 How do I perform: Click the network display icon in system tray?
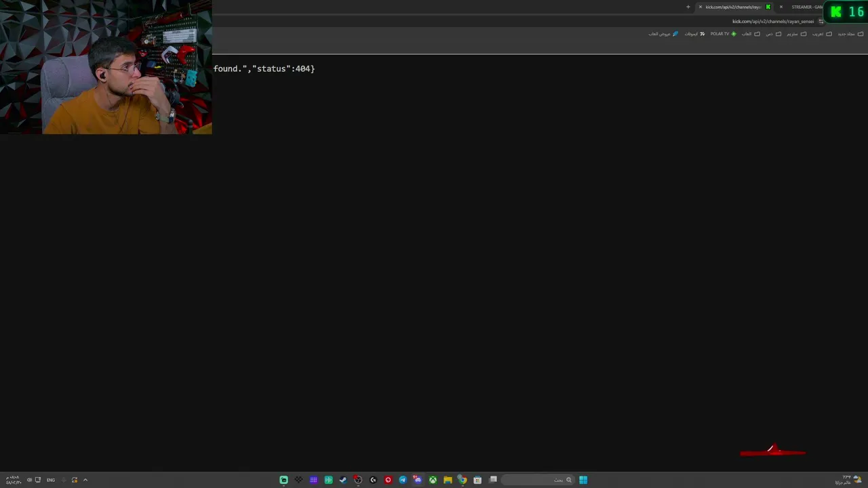pyautogui.click(x=38, y=480)
